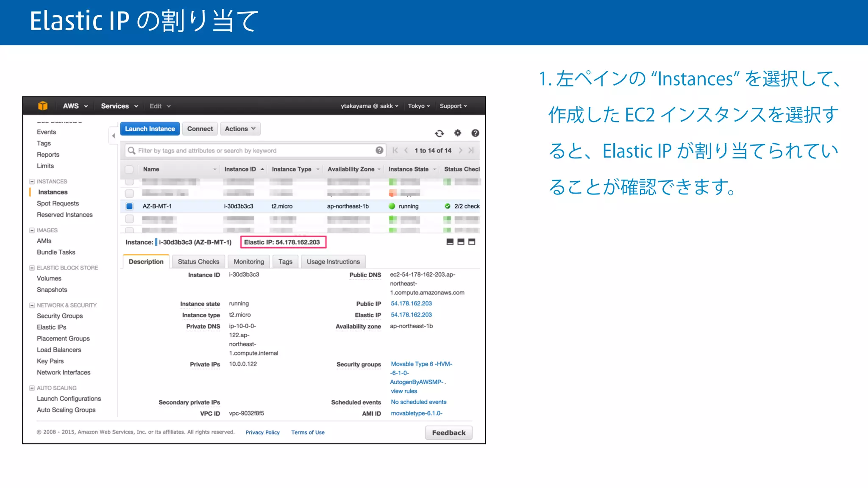Open the Tokyo region dropdown
The image size is (868, 488).
(419, 106)
